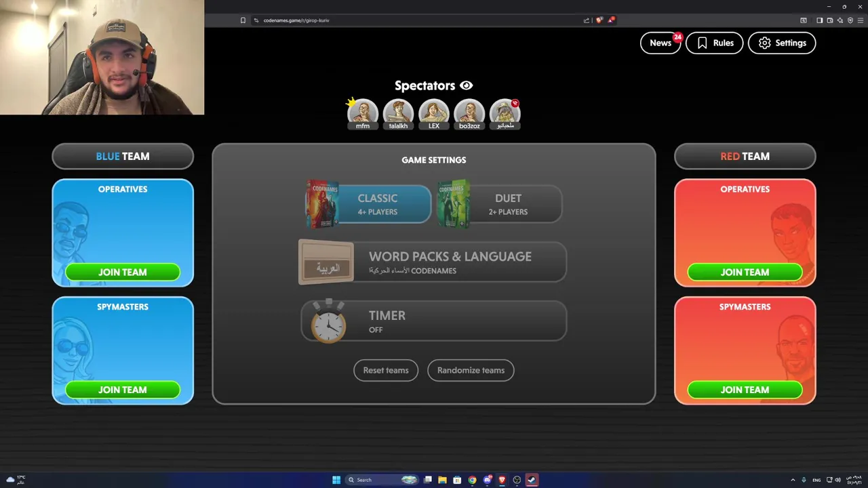Open Task View on the taskbar
The width and height of the screenshot is (868, 488).
click(428, 480)
